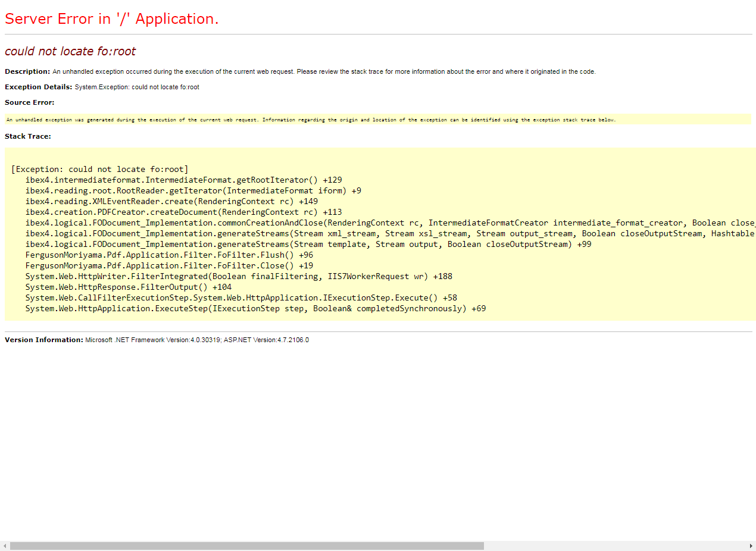Click the HttpWriter.FilterIntegrated +188 line

pyautogui.click(x=239, y=276)
